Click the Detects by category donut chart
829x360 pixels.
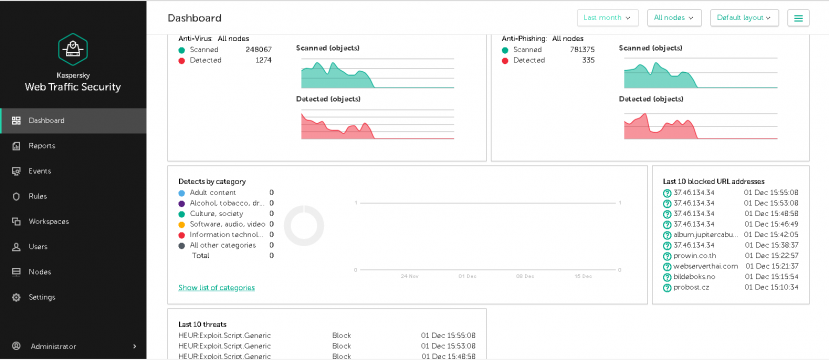pos(304,226)
